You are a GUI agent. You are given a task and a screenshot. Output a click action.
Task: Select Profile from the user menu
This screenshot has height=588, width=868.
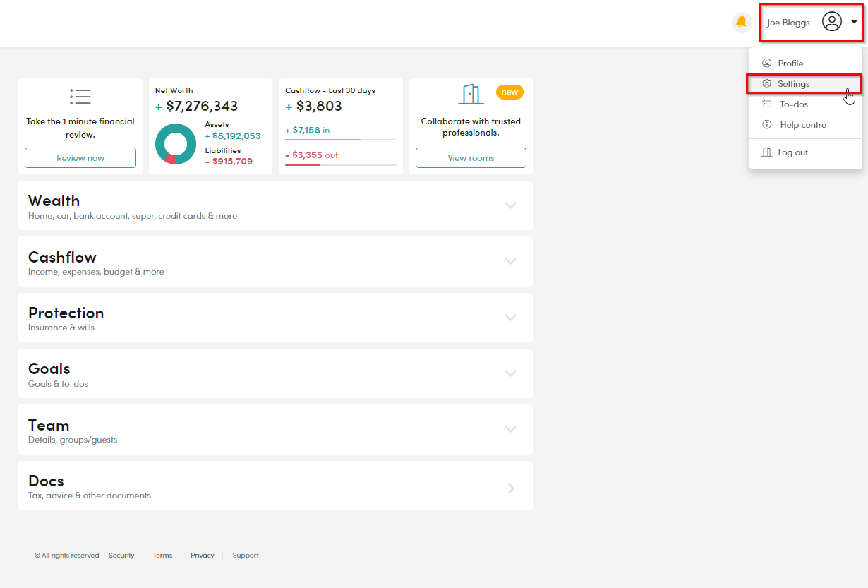[790, 64]
